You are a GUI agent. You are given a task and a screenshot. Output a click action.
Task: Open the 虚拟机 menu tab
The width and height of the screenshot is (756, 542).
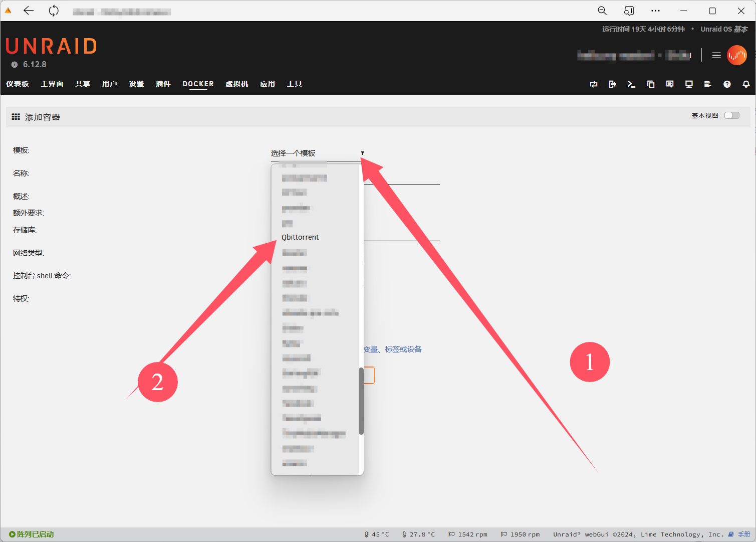236,84
